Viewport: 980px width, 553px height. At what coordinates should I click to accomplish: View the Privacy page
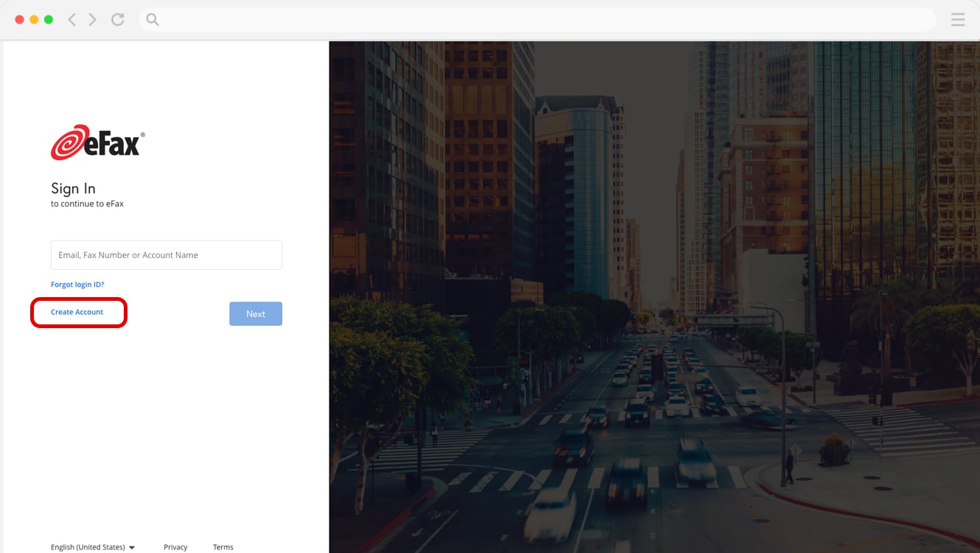(x=175, y=546)
